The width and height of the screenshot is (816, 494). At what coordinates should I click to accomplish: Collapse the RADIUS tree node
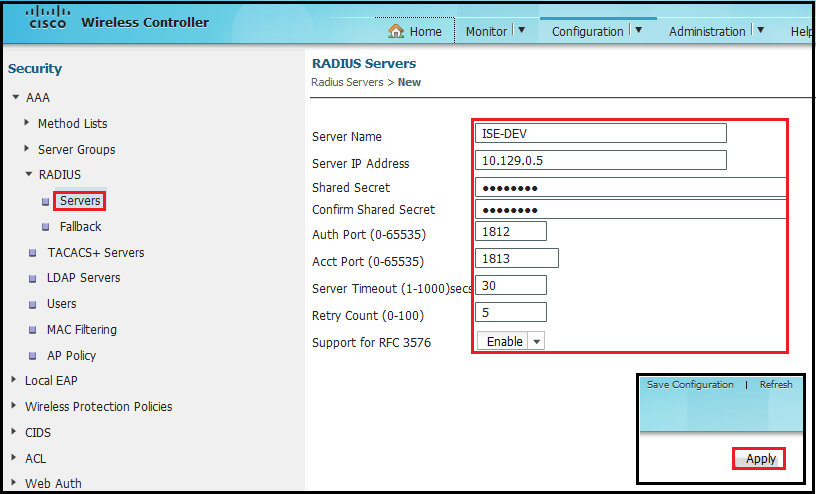[28, 175]
